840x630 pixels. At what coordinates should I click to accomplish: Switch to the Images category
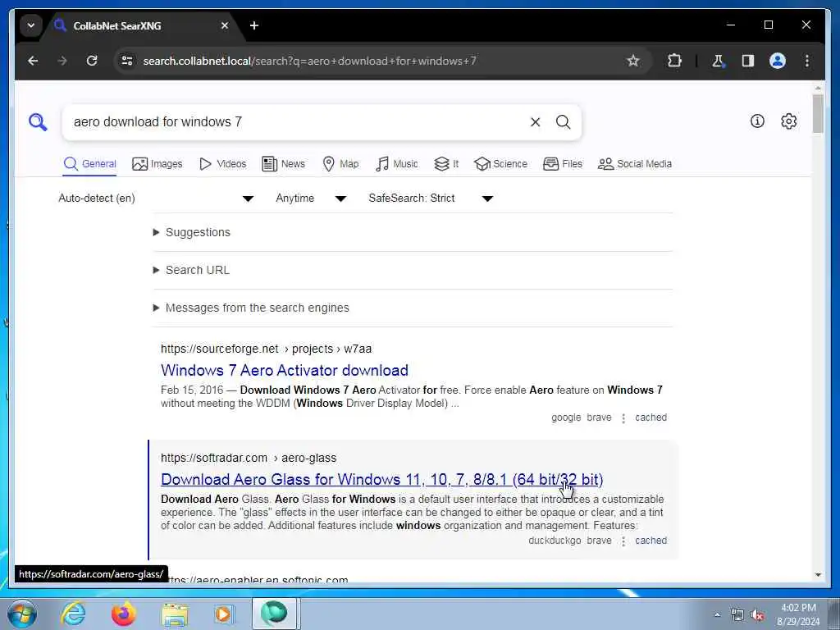point(157,164)
